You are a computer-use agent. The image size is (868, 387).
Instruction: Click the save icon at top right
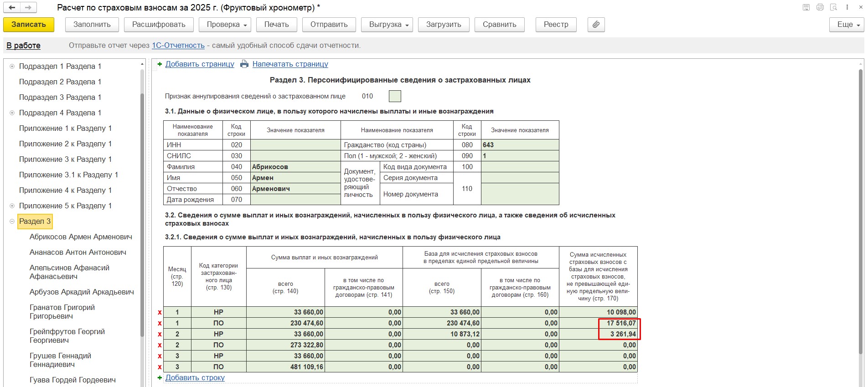806,7
